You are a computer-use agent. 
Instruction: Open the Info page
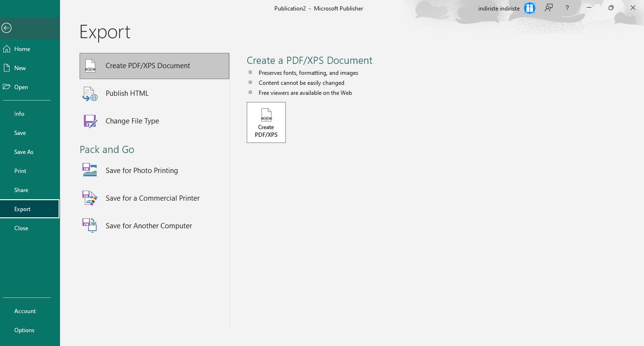pos(30,114)
